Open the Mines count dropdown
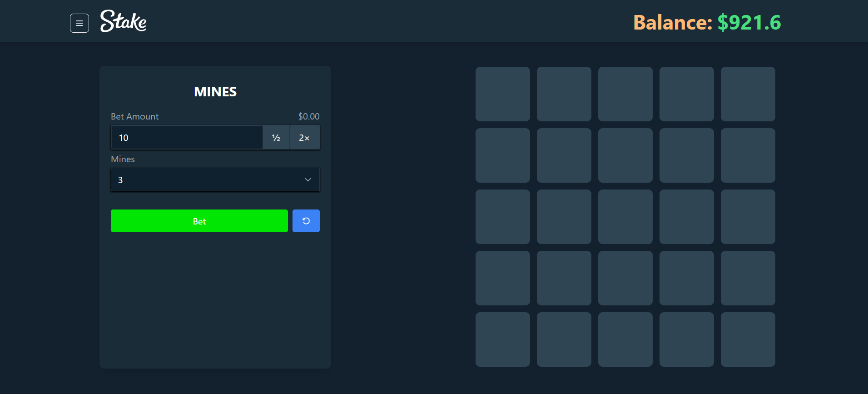Viewport: 868px width, 394px height. [x=215, y=180]
